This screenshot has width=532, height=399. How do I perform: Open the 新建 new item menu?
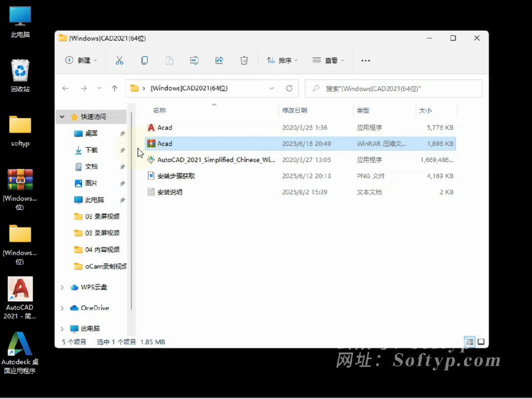coord(81,61)
